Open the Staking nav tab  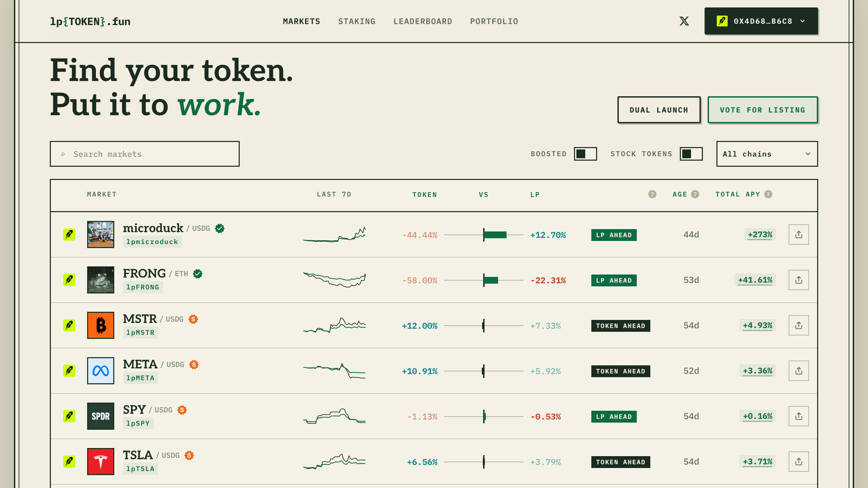(357, 21)
